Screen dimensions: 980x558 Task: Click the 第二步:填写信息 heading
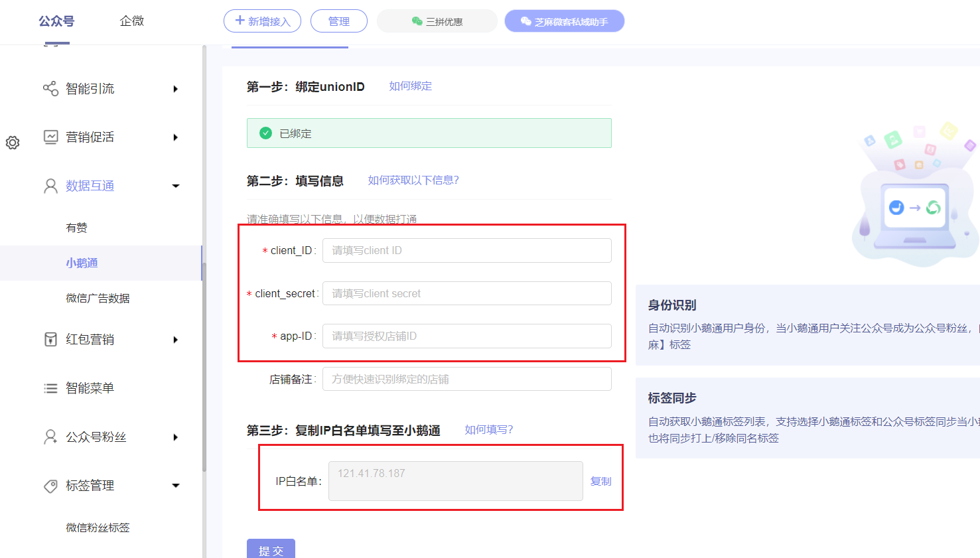(295, 181)
